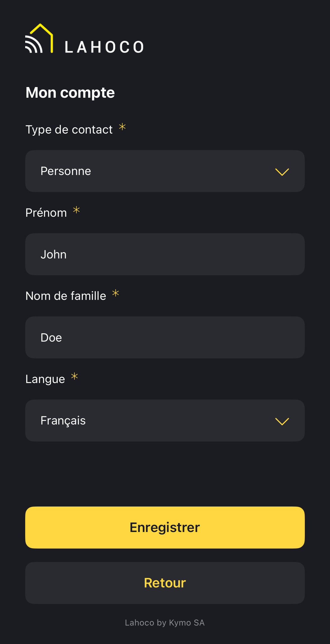Click the asterisk next to Nom de famille
The height and width of the screenshot is (644, 330).
(x=116, y=293)
